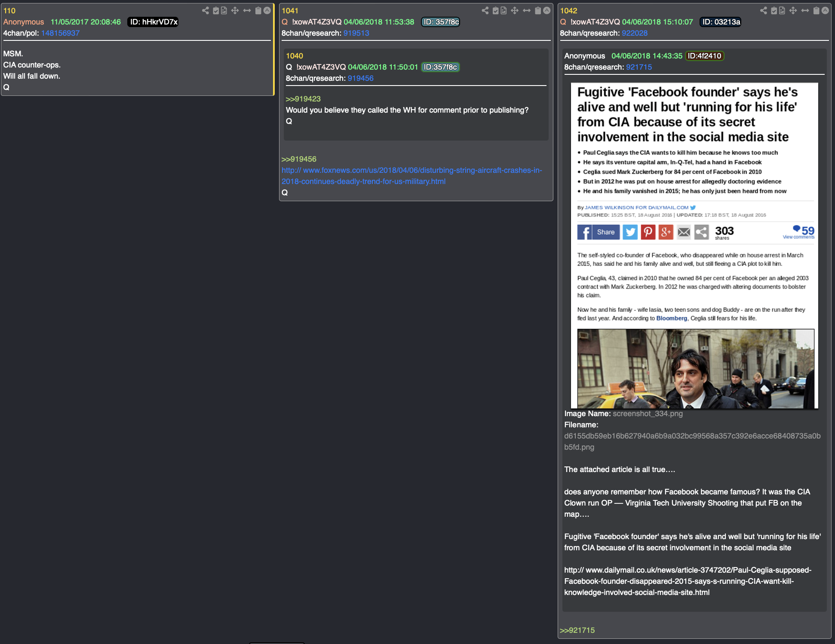Viewport: 835px width, 644px height.
Task: Click the >>919456 reply reference in post 1041
Action: (x=299, y=159)
